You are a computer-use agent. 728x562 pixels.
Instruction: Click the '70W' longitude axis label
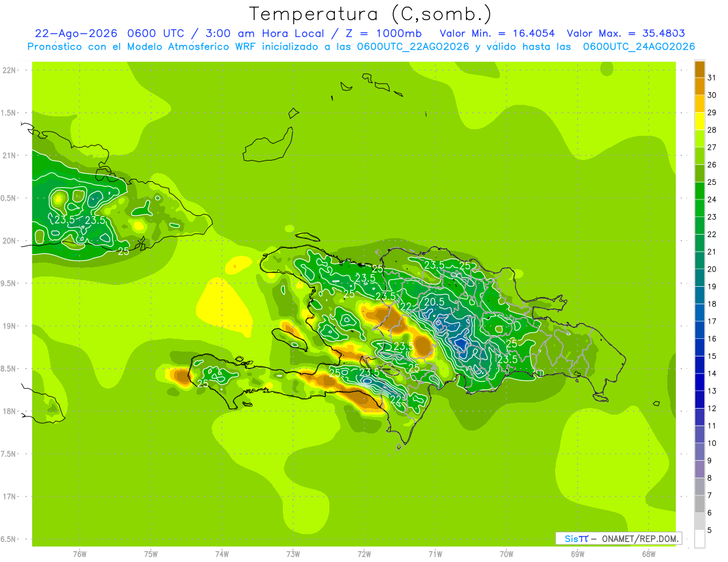(507, 554)
